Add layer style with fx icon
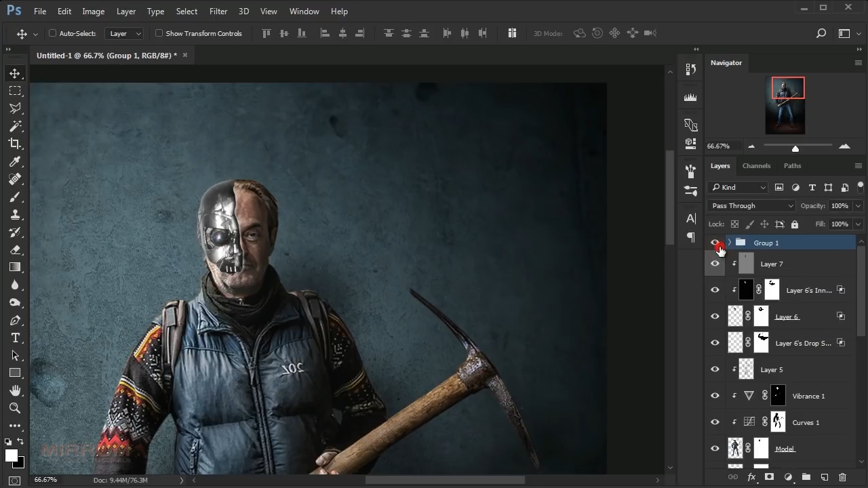Image resolution: width=868 pixels, height=488 pixels. coord(751,477)
